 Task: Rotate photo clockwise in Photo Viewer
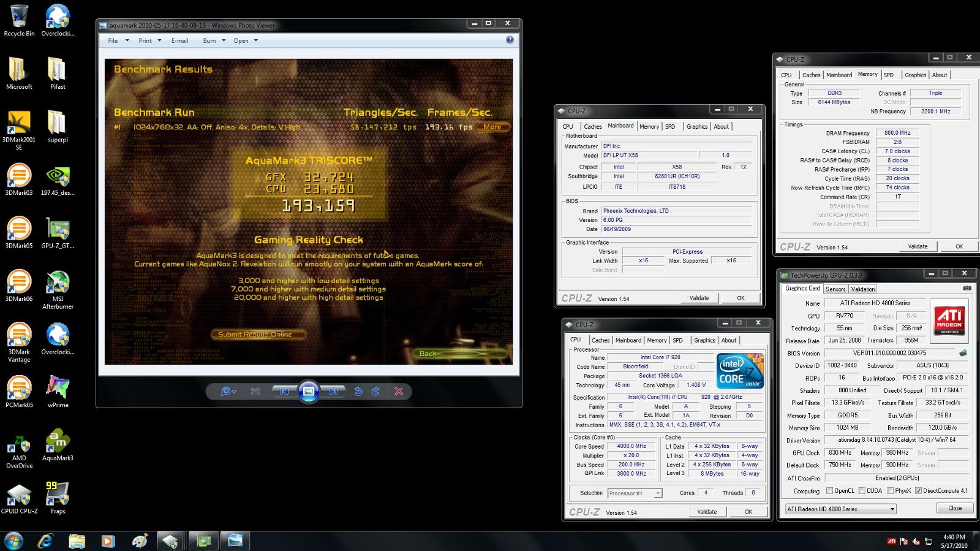coord(375,391)
